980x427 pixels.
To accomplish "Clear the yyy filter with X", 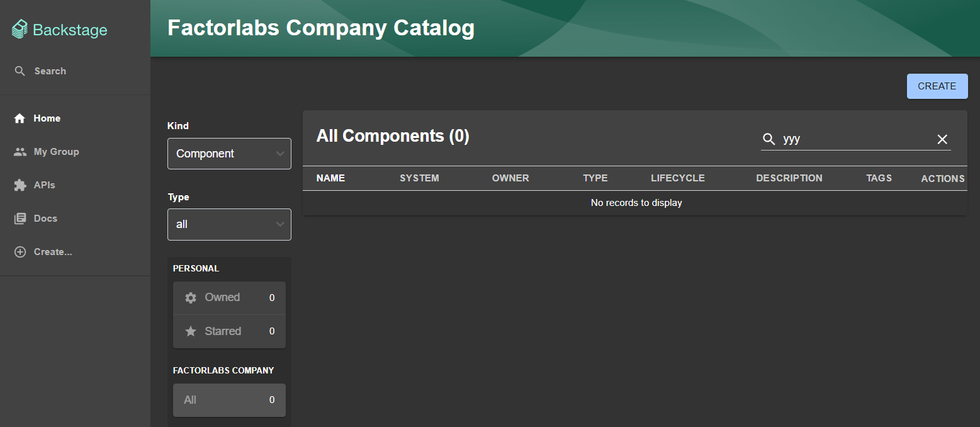I will click(x=942, y=139).
